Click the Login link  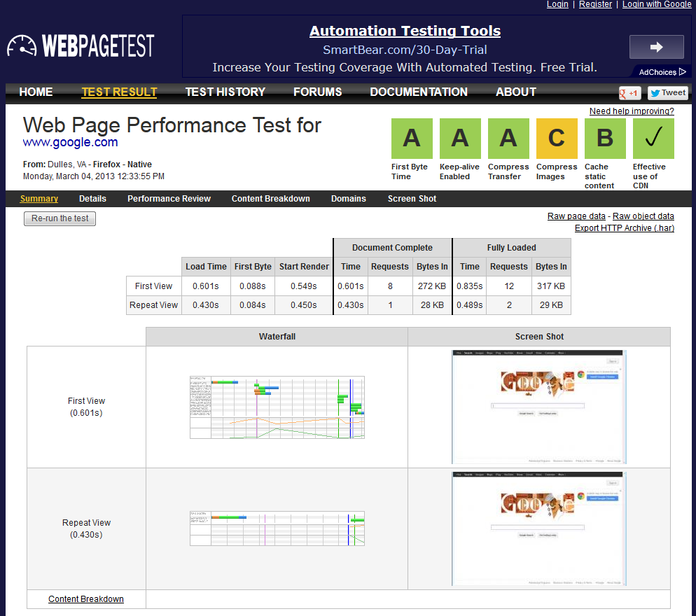tap(557, 4)
